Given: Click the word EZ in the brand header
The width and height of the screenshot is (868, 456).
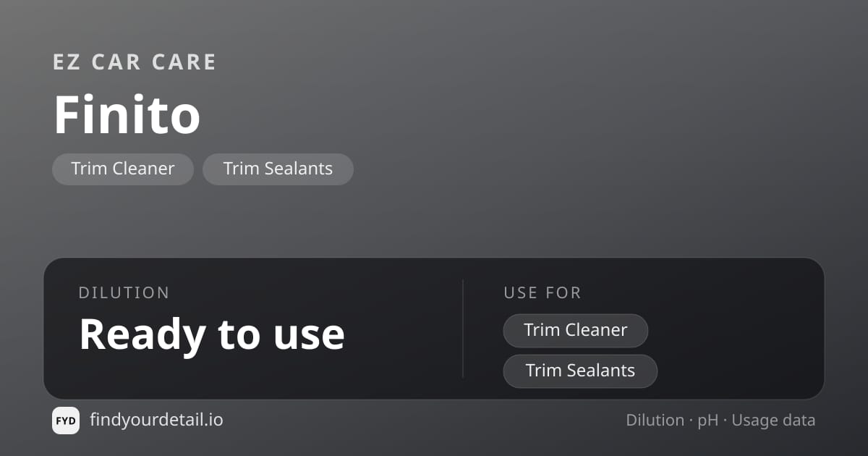Looking at the screenshot, I should [67, 62].
